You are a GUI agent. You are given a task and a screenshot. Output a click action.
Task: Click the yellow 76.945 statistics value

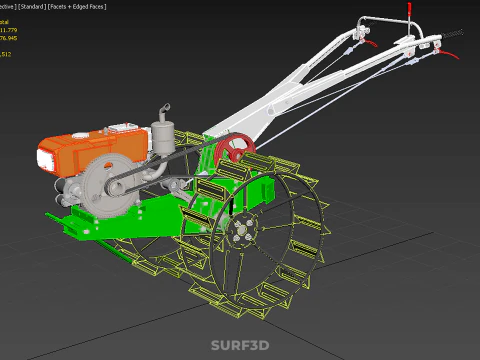(x=8, y=38)
